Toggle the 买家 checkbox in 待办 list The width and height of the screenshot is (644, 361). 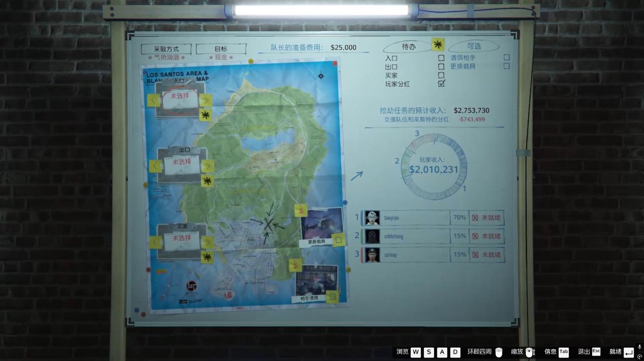[x=441, y=75]
